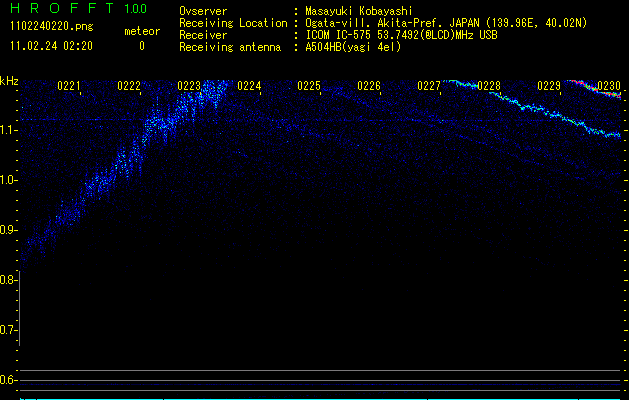Click the meteor count label
Viewport: 629px width, 400px height.
point(142,31)
